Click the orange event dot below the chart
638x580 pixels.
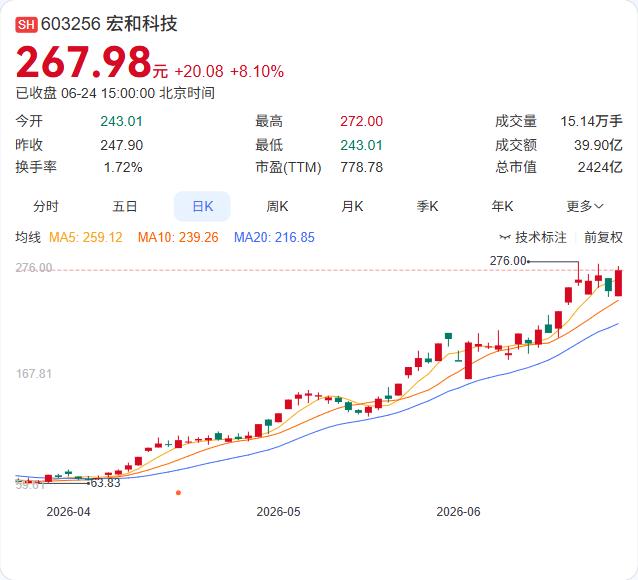click(x=178, y=493)
